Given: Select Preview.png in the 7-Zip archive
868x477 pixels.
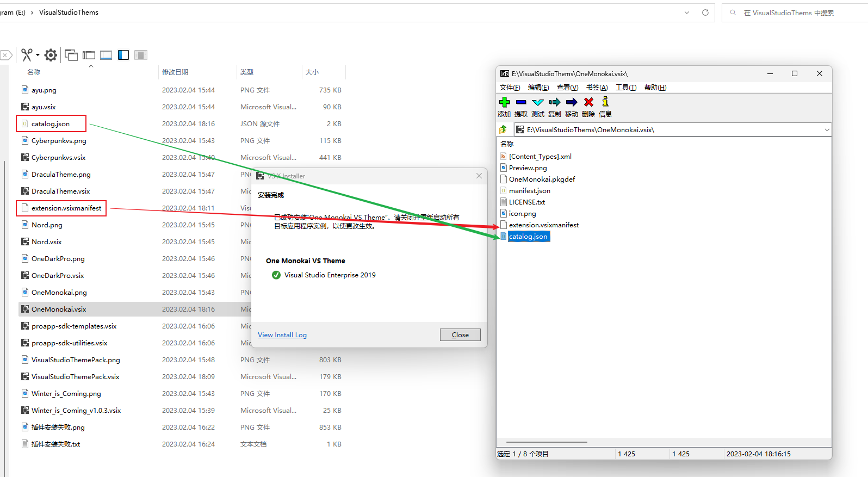Looking at the screenshot, I should (528, 168).
